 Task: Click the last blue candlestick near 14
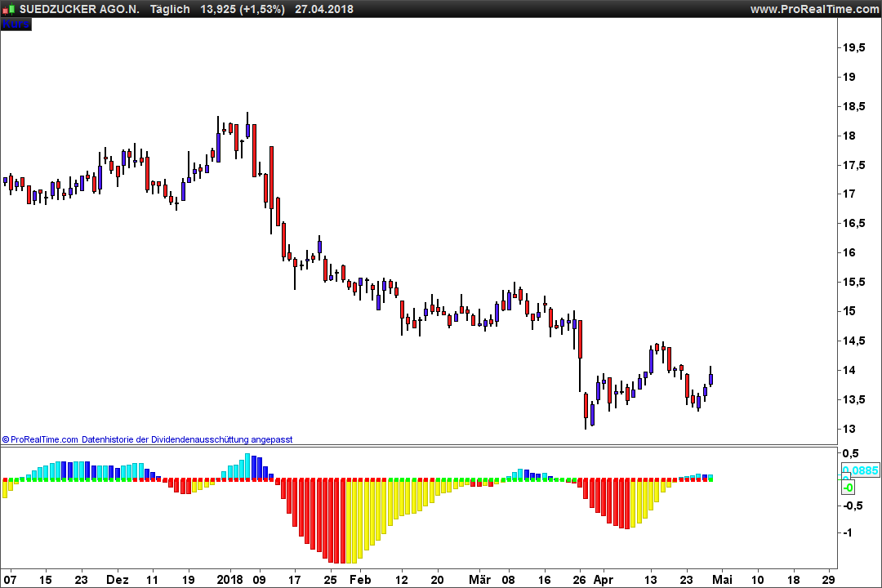pyautogui.click(x=711, y=379)
